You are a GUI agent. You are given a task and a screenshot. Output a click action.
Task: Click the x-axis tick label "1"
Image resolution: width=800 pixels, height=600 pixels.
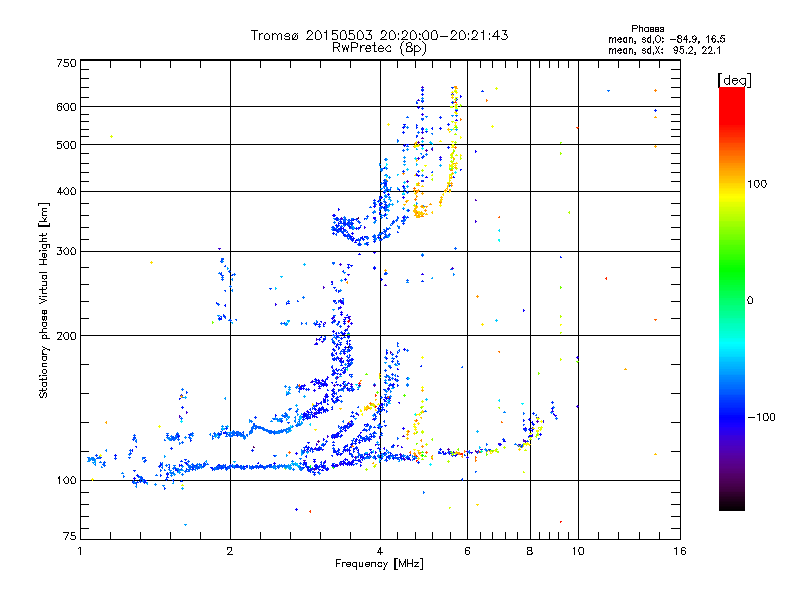click(x=80, y=551)
